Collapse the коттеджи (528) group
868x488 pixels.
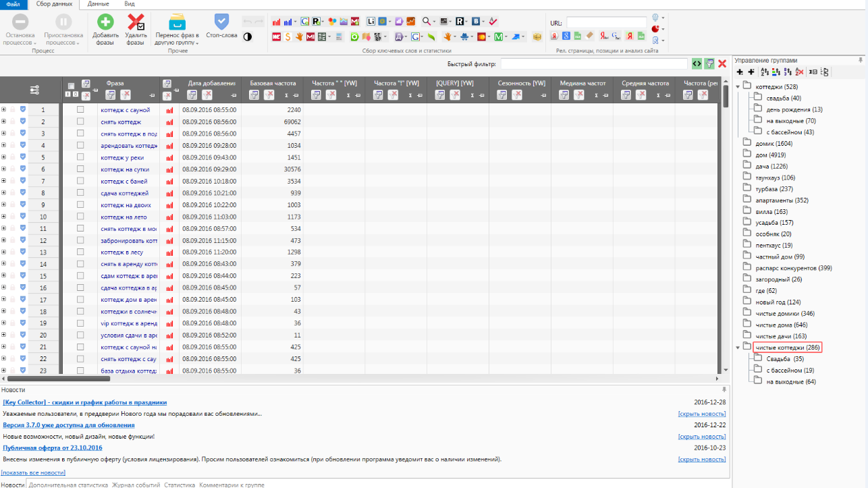point(738,86)
